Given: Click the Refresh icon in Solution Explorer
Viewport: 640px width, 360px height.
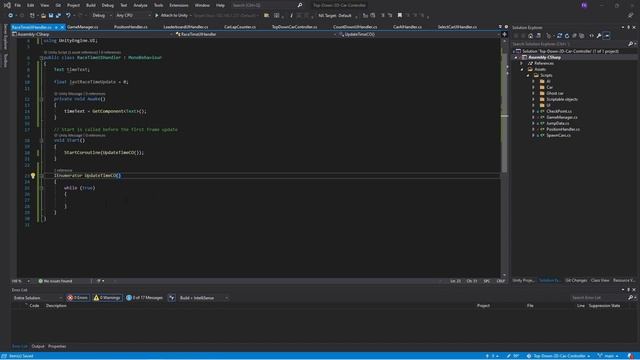Looking at the screenshot, I should click(x=567, y=36).
